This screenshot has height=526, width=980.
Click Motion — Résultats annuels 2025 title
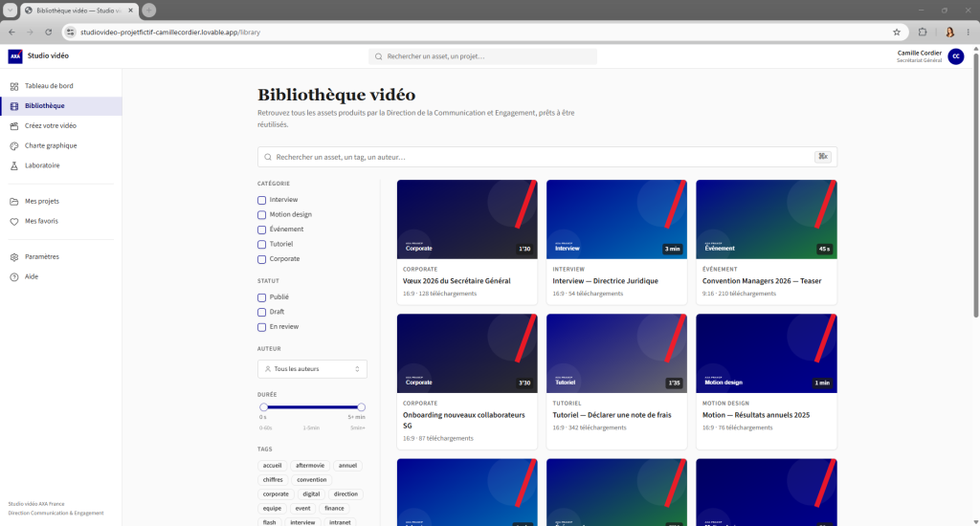pyautogui.click(x=756, y=415)
